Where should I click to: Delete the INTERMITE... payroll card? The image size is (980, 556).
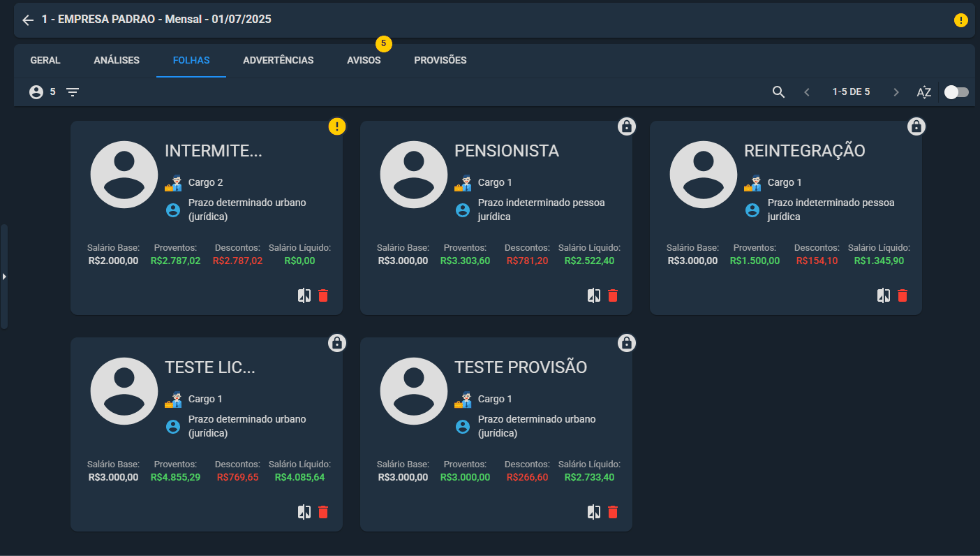(x=323, y=295)
